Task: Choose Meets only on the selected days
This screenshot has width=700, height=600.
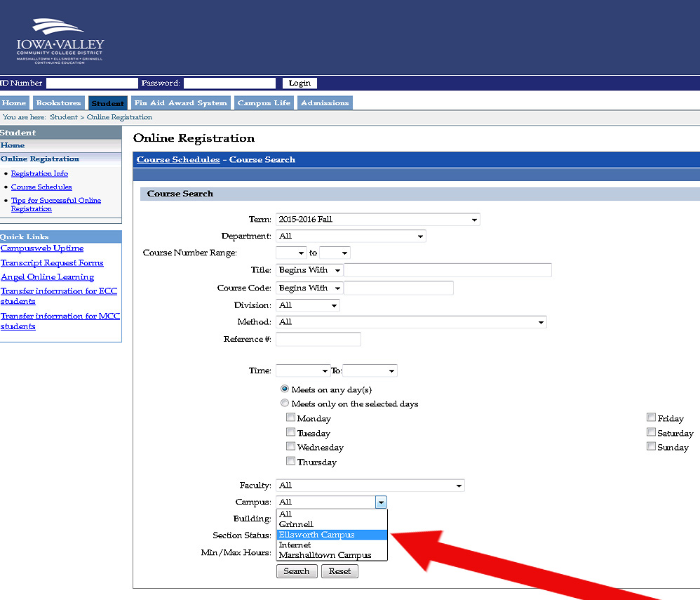Action: pyautogui.click(x=285, y=404)
